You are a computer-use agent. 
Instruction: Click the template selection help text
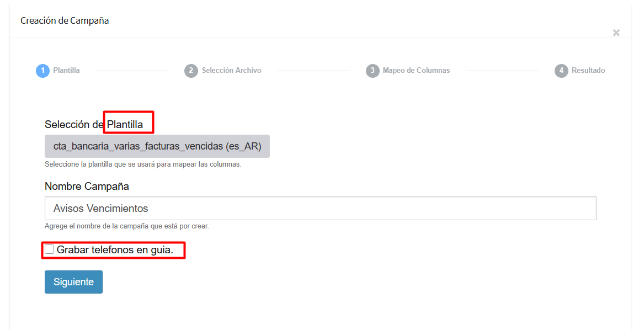143,164
